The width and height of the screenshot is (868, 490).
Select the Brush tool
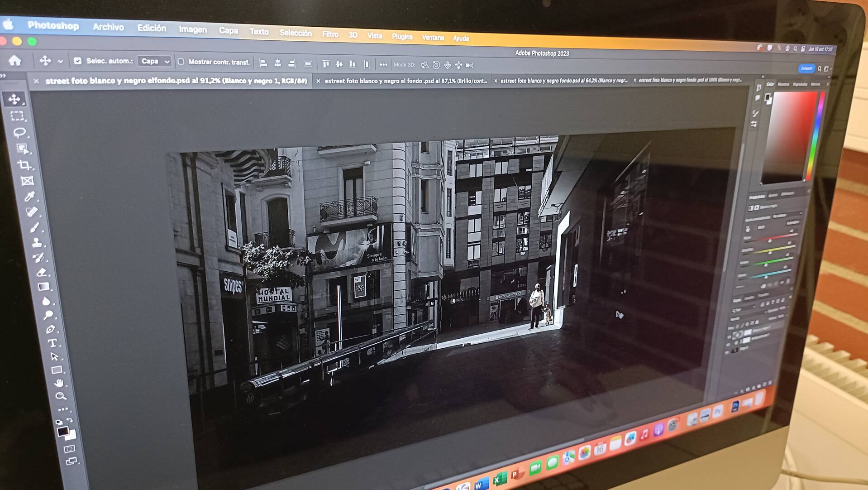pos(34,228)
